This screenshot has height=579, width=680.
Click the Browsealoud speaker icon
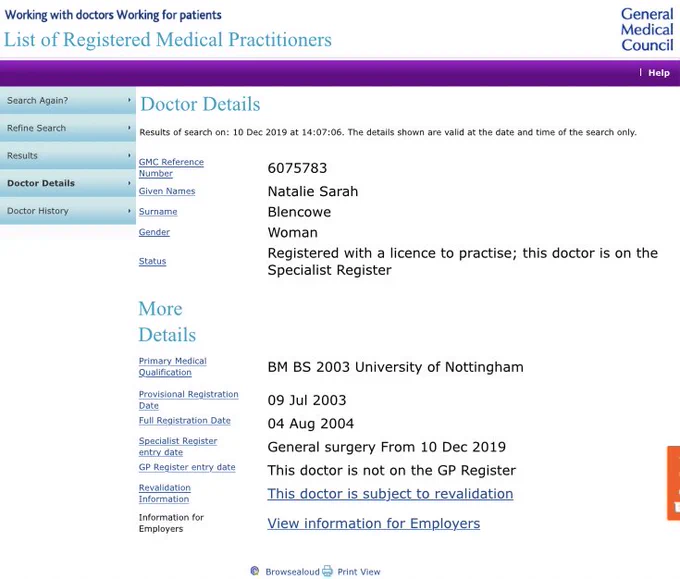coord(255,571)
